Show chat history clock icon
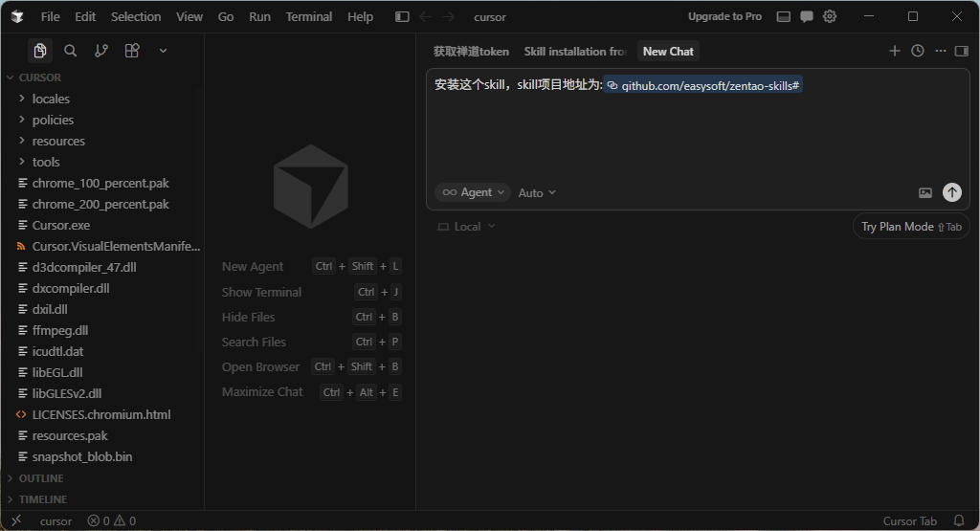The width and height of the screenshot is (980, 531). (918, 51)
